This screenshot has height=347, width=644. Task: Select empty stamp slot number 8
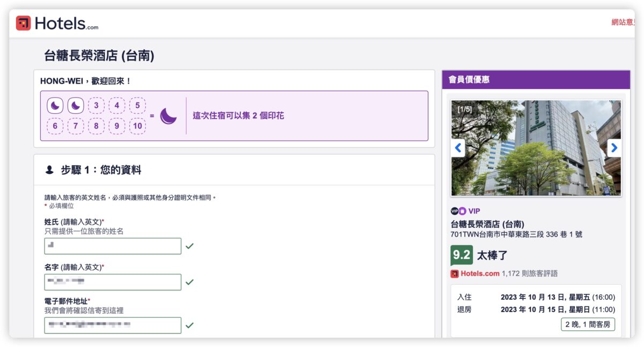click(96, 126)
